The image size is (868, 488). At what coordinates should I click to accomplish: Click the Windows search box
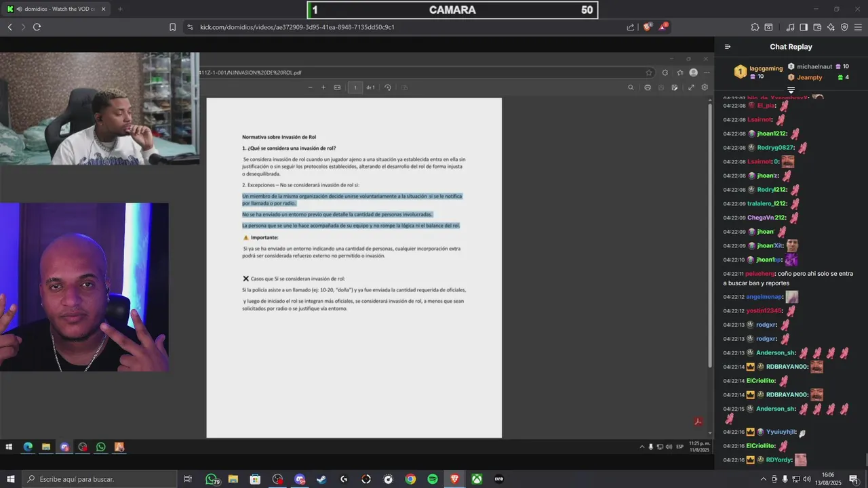[x=99, y=479]
